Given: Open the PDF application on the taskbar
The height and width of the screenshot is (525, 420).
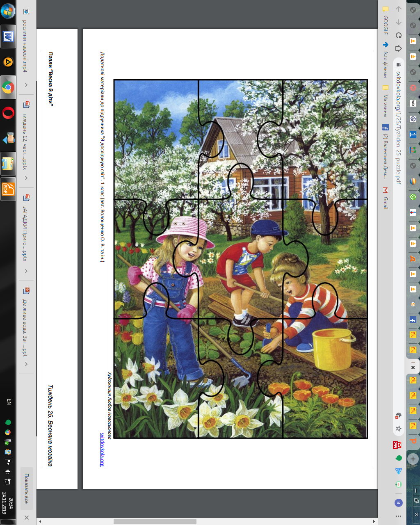Looking at the screenshot, I should (8, 189).
